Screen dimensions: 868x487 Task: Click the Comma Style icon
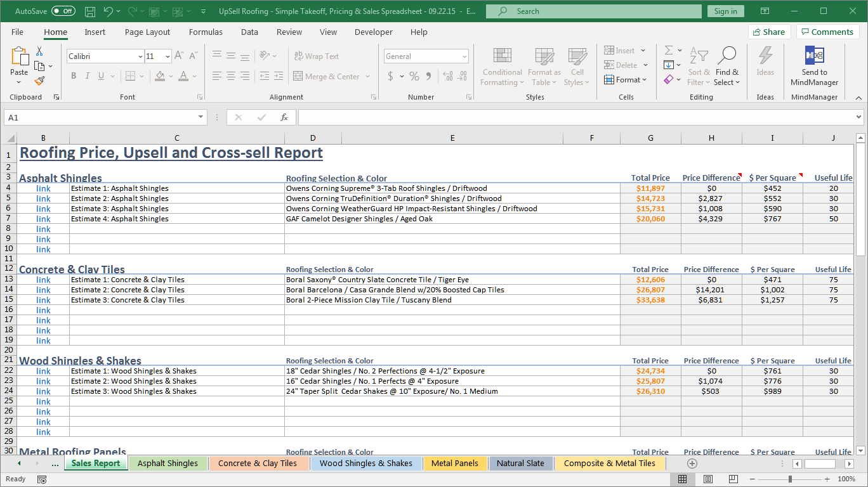tap(429, 76)
